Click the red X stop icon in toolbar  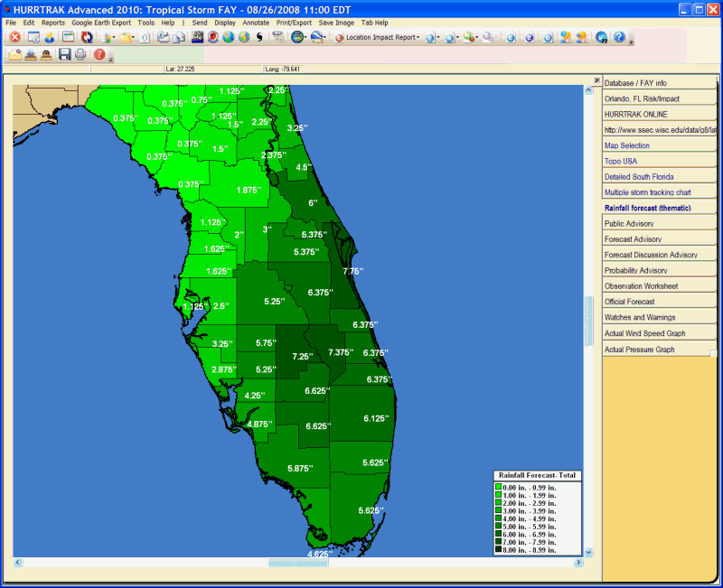(15, 37)
